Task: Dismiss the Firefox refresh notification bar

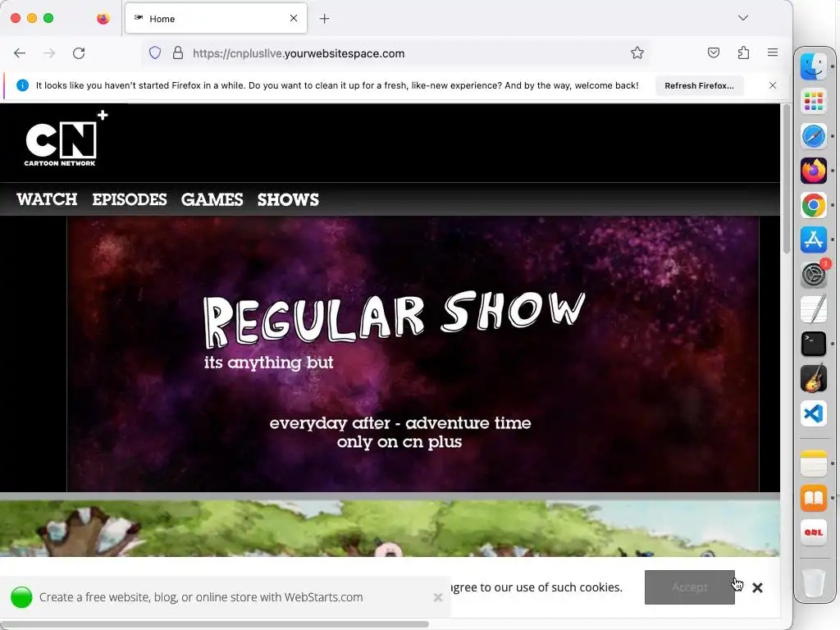Action: tap(773, 85)
